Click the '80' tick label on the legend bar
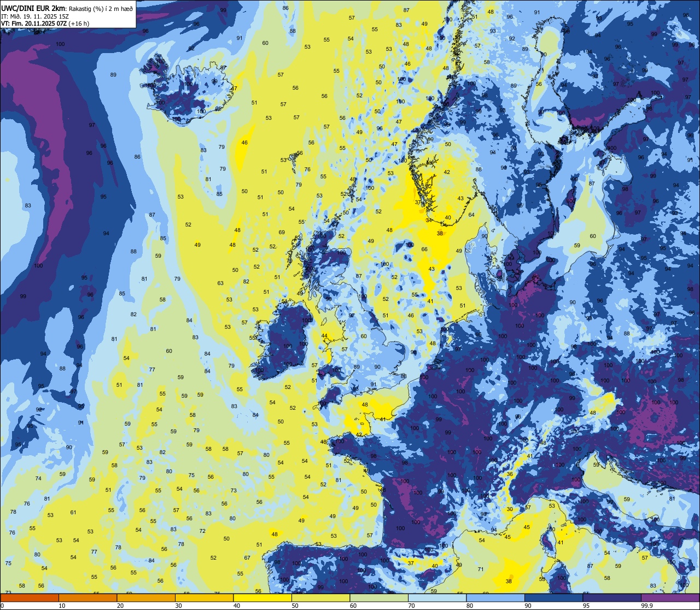700x610 pixels. click(x=470, y=606)
